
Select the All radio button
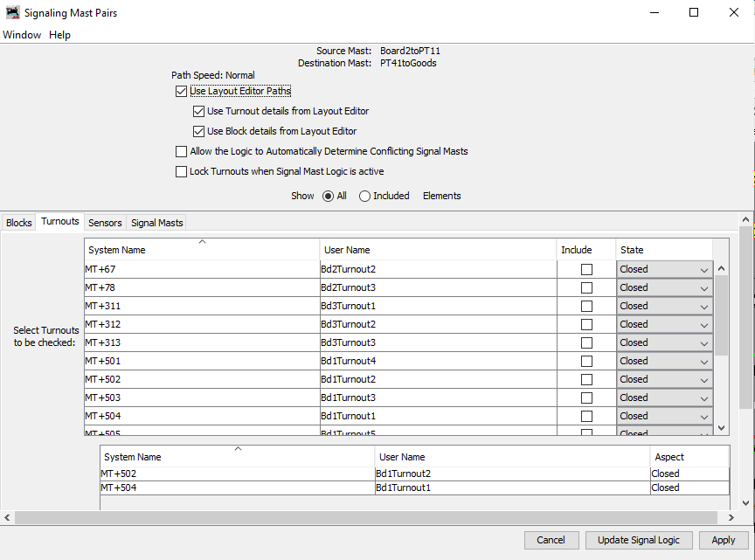pos(329,196)
